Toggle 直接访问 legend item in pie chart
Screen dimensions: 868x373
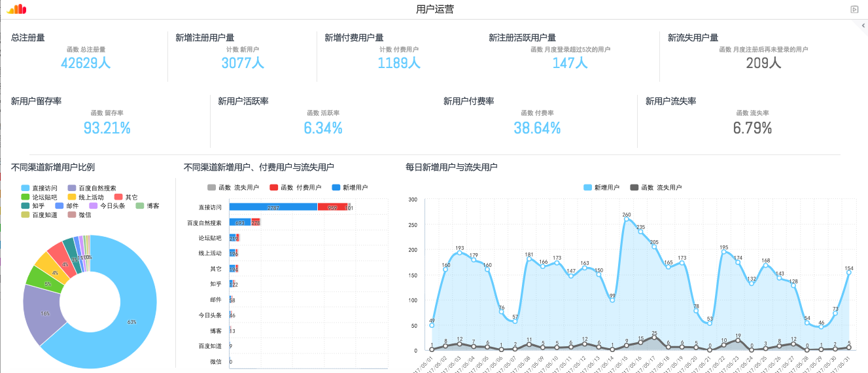pos(40,188)
